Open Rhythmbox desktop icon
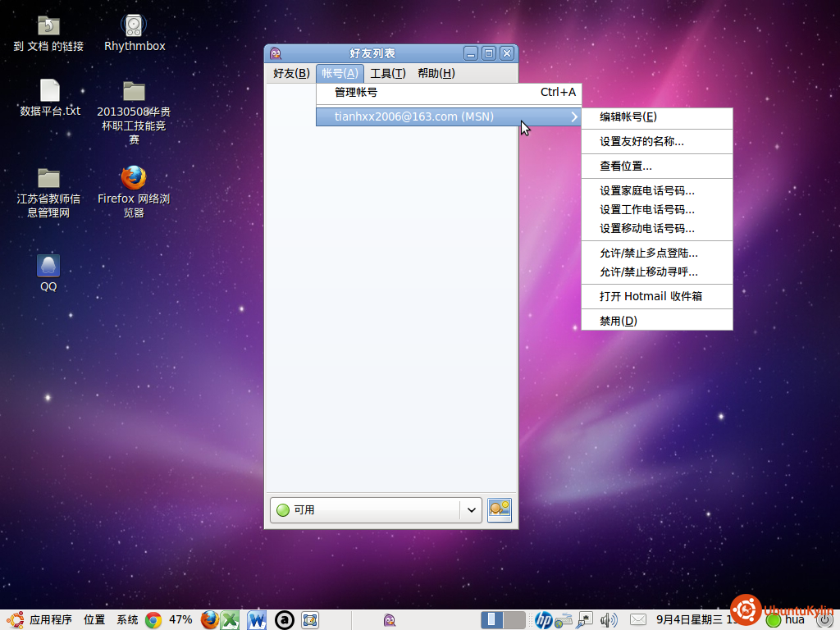 pyautogui.click(x=134, y=25)
